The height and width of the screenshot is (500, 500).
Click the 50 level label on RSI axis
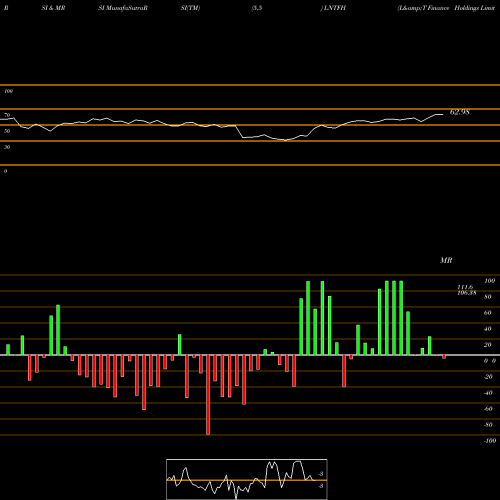pos(7,131)
